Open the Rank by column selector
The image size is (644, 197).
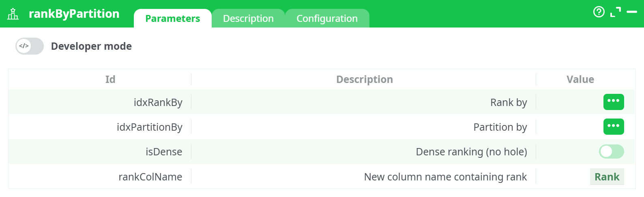coord(613,102)
